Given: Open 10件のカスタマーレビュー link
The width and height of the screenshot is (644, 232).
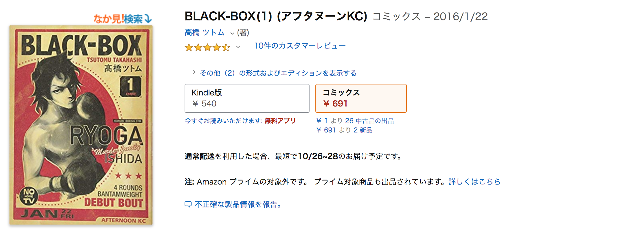Looking at the screenshot, I should 300,46.
